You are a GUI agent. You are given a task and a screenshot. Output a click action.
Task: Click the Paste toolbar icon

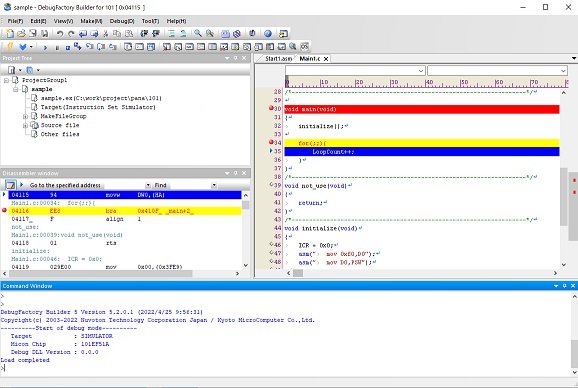click(129, 34)
